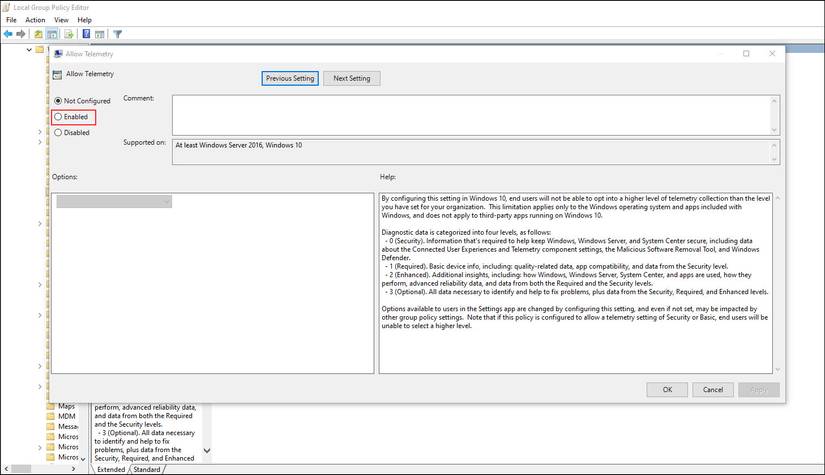Image resolution: width=825 pixels, height=475 pixels.
Task: Click console tree scroll-right arrow
Action: pos(73,469)
